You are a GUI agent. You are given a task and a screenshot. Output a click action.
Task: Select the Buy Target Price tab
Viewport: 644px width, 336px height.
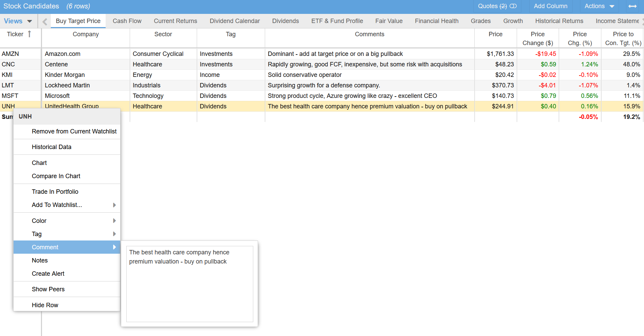pos(78,21)
